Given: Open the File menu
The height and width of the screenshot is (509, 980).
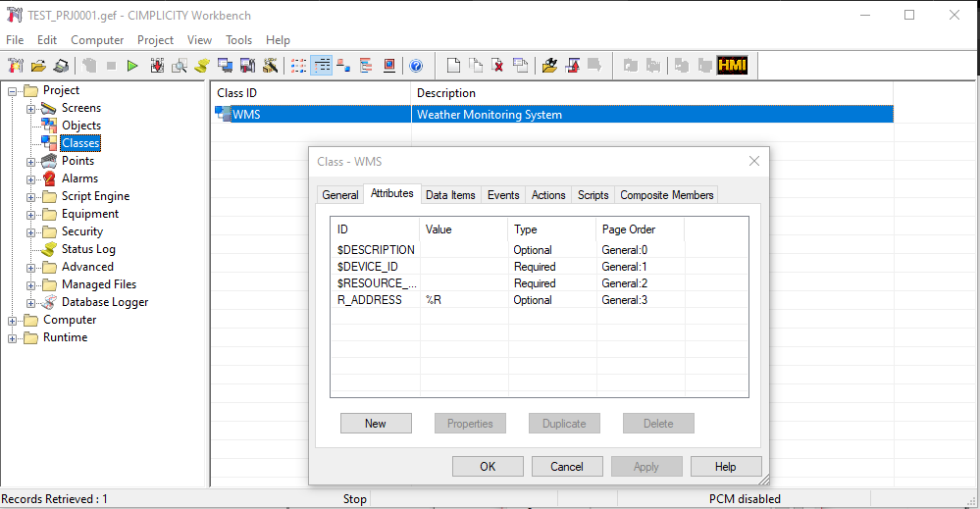Looking at the screenshot, I should (x=15, y=40).
